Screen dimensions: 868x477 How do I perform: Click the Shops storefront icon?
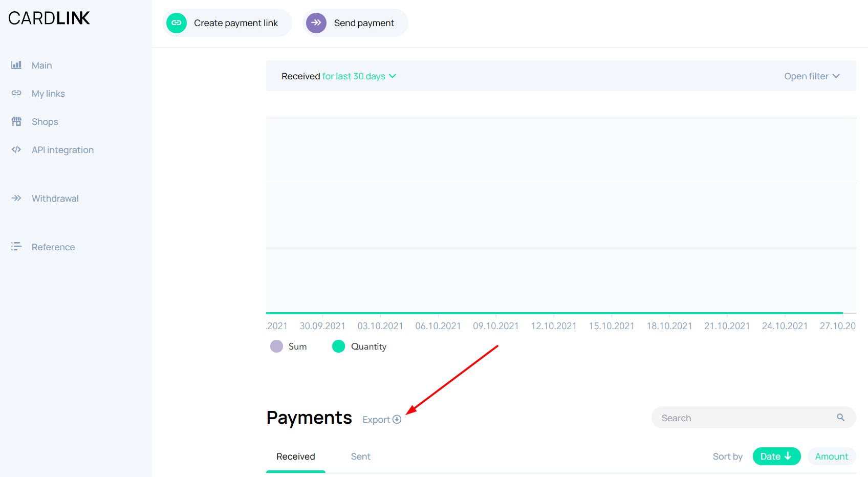[16, 121]
